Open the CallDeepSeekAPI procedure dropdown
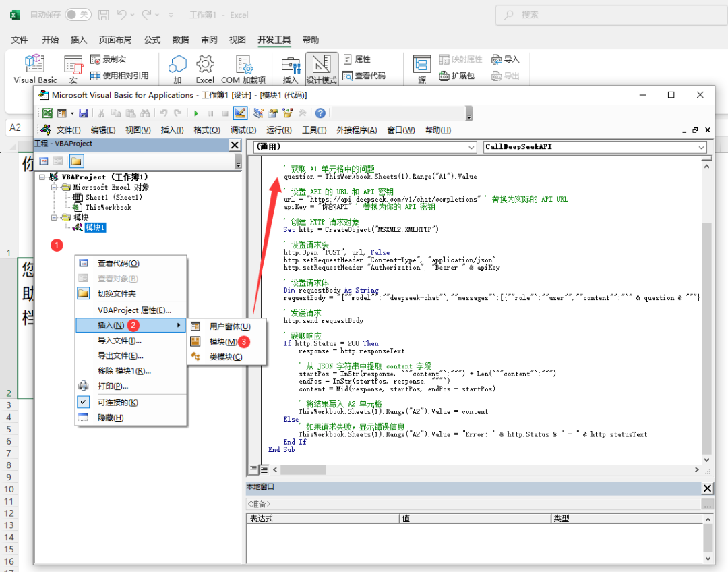This screenshot has width=728, height=572. click(701, 147)
